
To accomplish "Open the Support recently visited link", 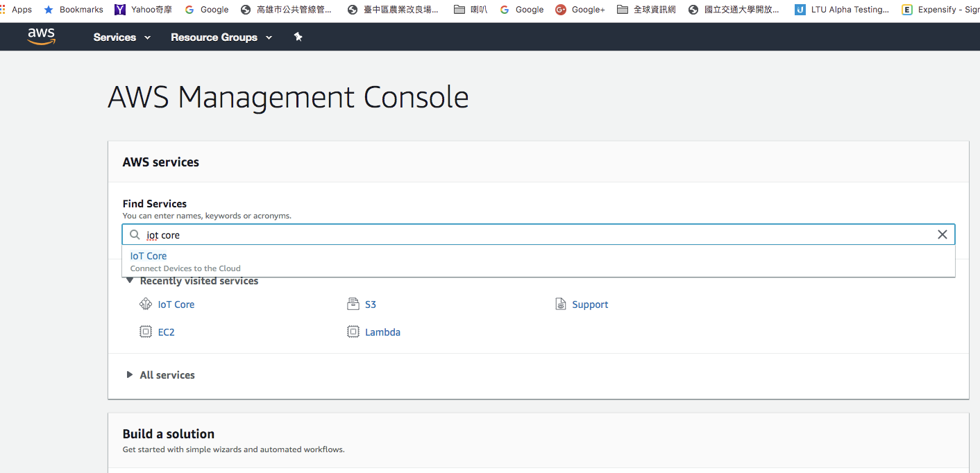I will [x=590, y=304].
